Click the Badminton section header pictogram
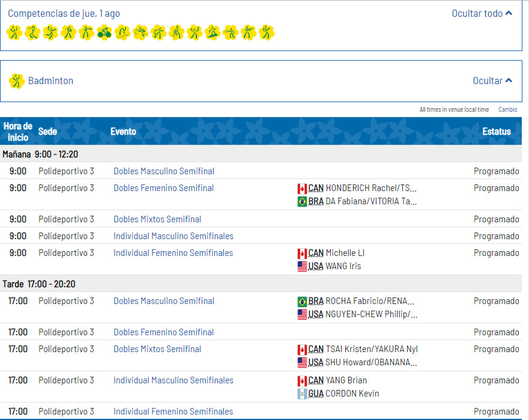 pos(17,81)
